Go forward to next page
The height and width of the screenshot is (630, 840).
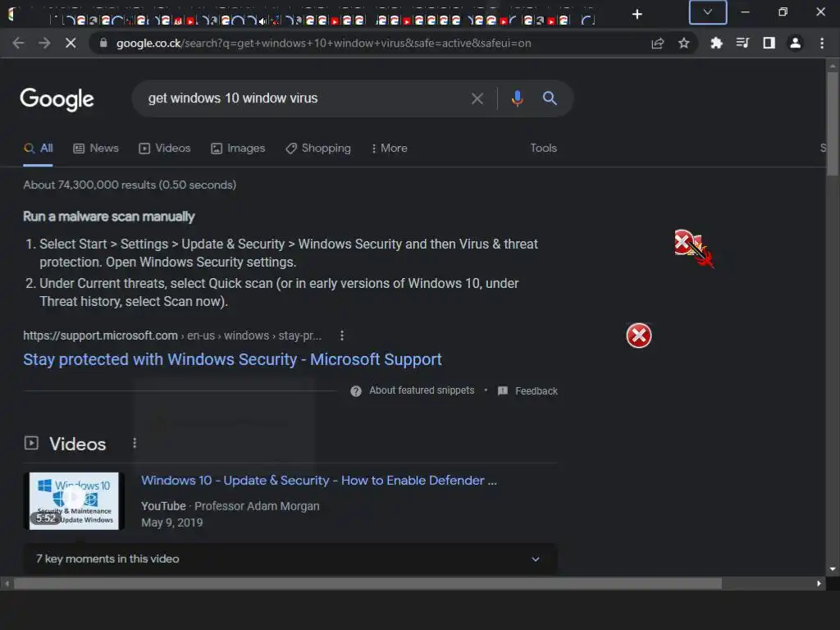click(x=44, y=43)
